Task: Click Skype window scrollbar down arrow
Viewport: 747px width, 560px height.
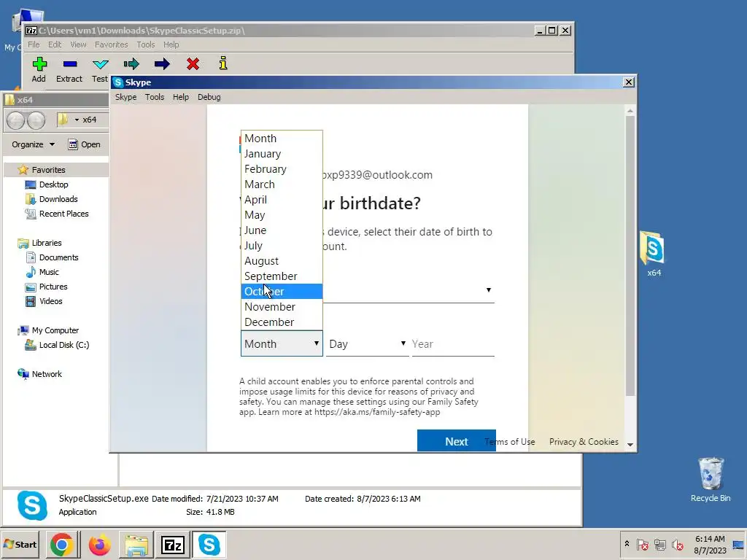Action: pyautogui.click(x=630, y=444)
